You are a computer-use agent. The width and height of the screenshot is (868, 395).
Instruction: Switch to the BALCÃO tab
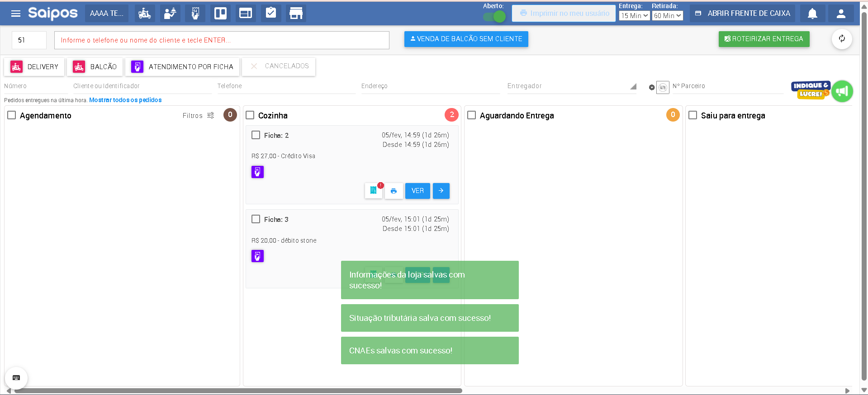(95, 67)
